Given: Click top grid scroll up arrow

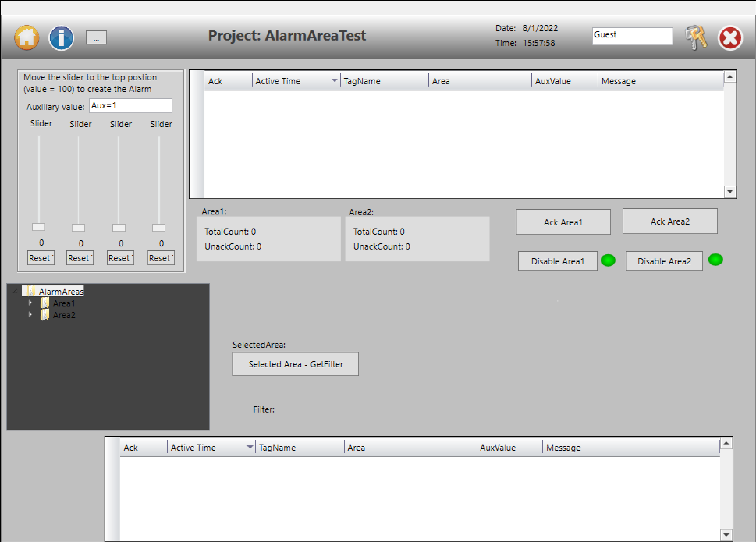Looking at the screenshot, I should 730,77.
